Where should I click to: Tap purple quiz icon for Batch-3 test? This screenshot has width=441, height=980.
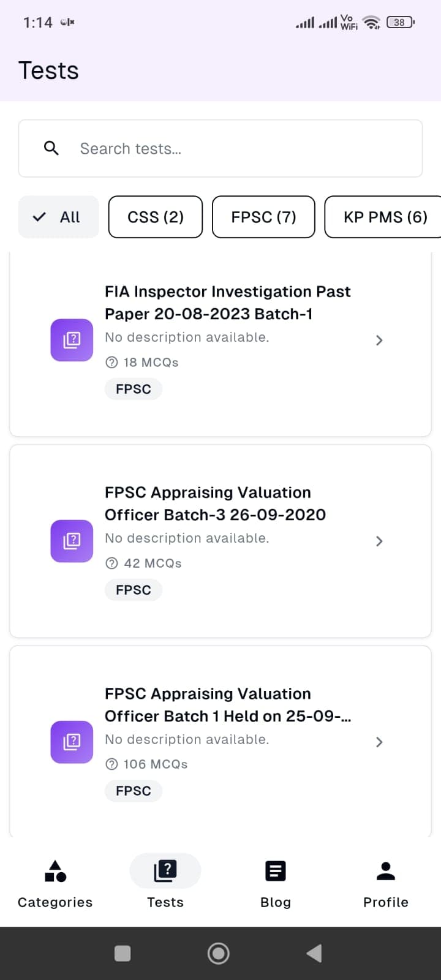72,541
